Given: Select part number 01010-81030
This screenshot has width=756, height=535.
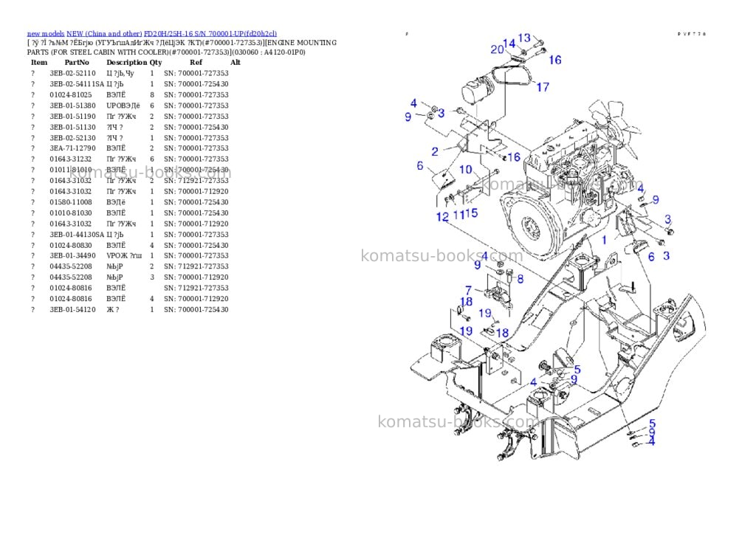Looking at the screenshot, I should coord(71,213).
